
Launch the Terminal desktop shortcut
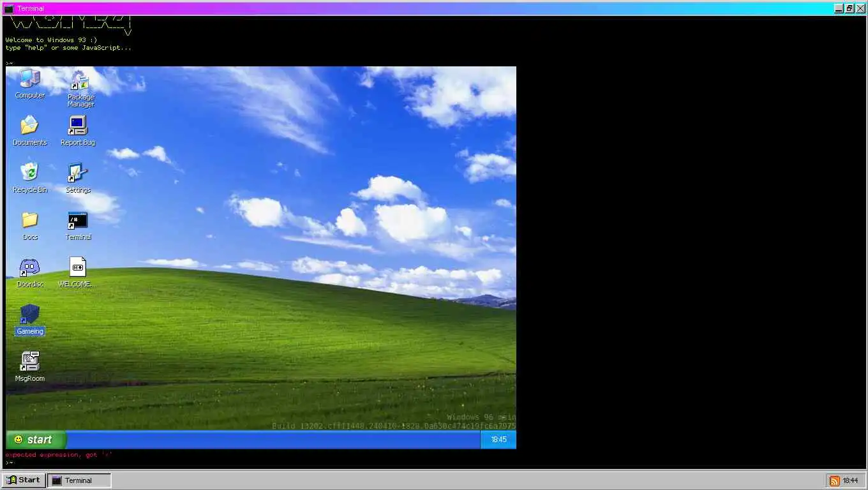tap(78, 225)
